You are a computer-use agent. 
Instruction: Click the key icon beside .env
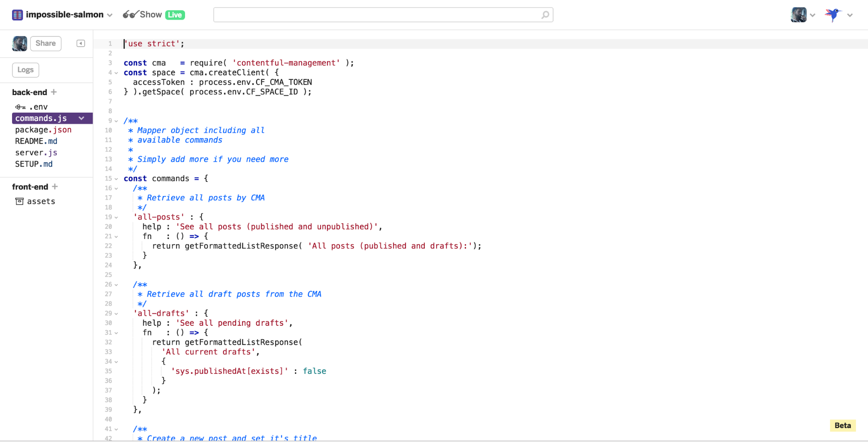pos(20,107)
